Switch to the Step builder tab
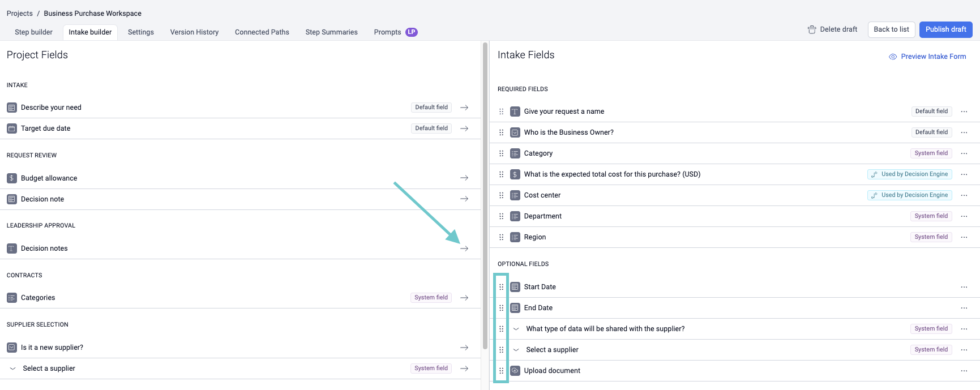Screen dimensions: 980x390 click(33, 32)
